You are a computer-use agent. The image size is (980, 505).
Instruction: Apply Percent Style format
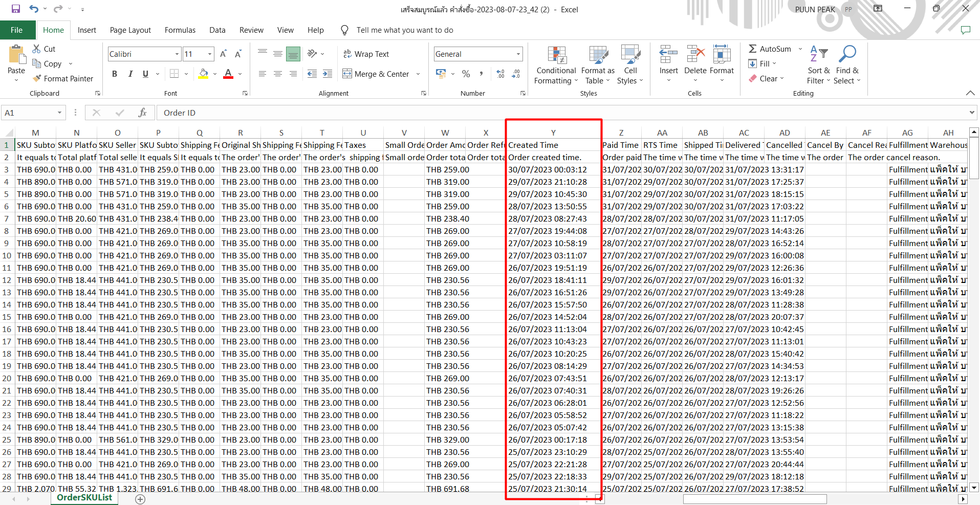click(466, 74)
